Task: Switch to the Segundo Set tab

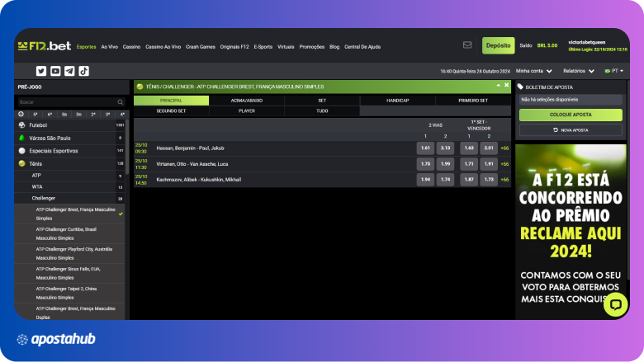Action: tap(171, 111)
